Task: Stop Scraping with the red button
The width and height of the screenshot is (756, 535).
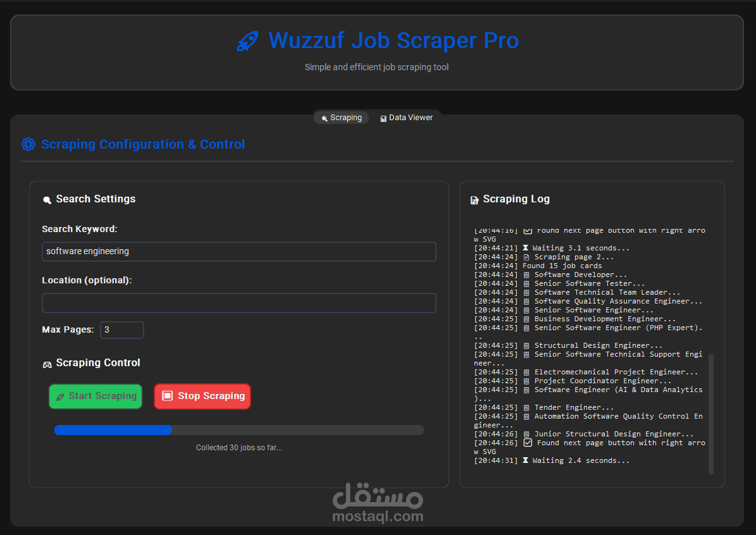Action: (202, 396)
